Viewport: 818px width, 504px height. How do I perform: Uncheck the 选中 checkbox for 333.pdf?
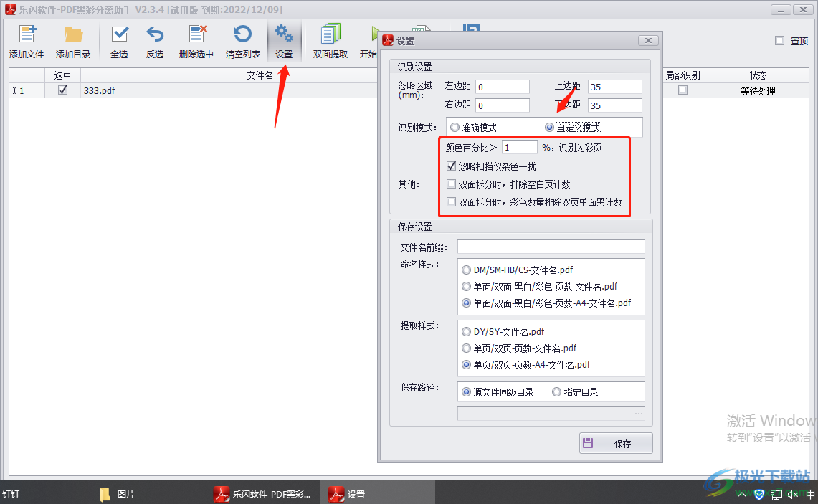pyautogui.click(x=62, y=90)
